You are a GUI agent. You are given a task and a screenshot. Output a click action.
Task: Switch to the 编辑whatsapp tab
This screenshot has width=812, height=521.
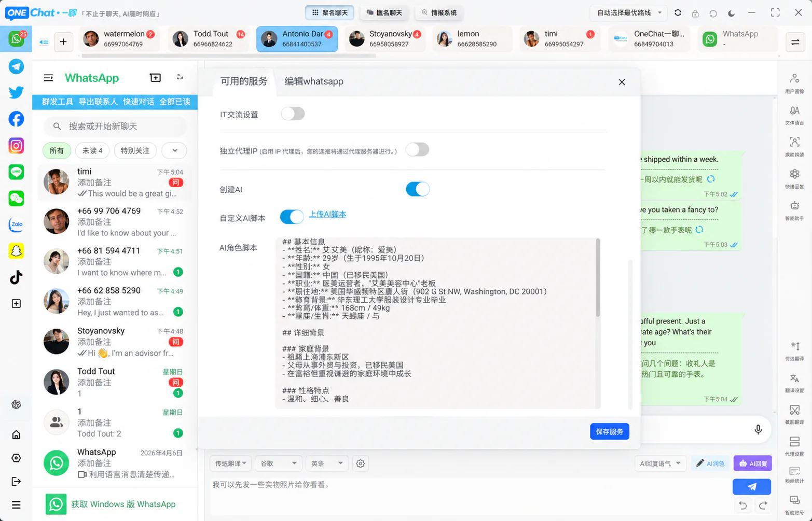[314, 81]
